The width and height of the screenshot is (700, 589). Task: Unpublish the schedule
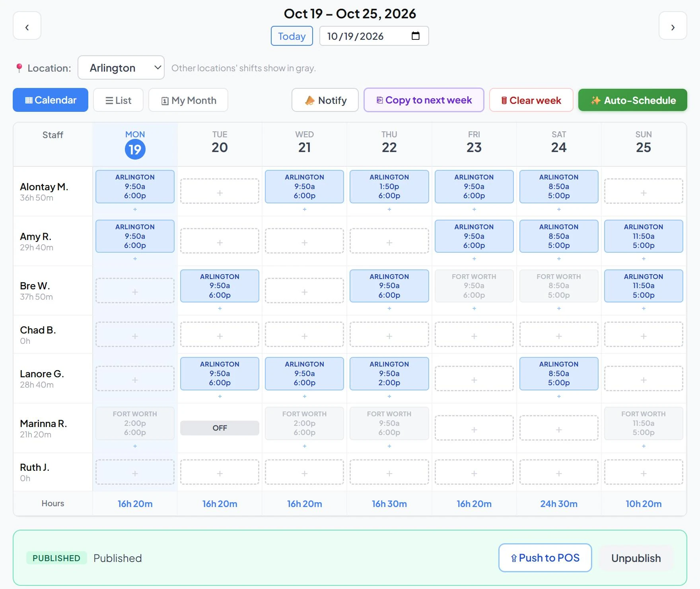tap(636, 558)
